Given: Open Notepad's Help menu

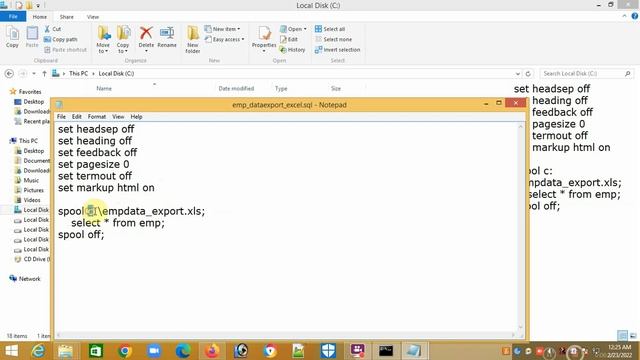Looking at the screenshot, I should [136, 116].
